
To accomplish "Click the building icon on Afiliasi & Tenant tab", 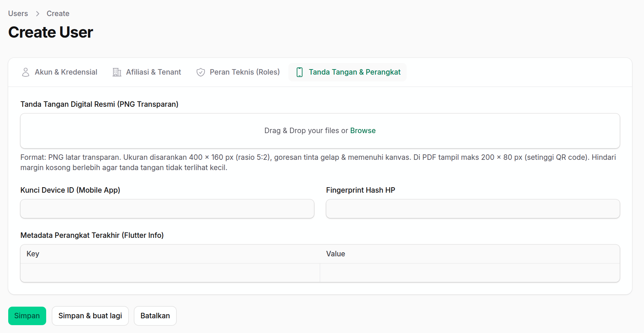I will pyautogui.click(x=117, y=72).
